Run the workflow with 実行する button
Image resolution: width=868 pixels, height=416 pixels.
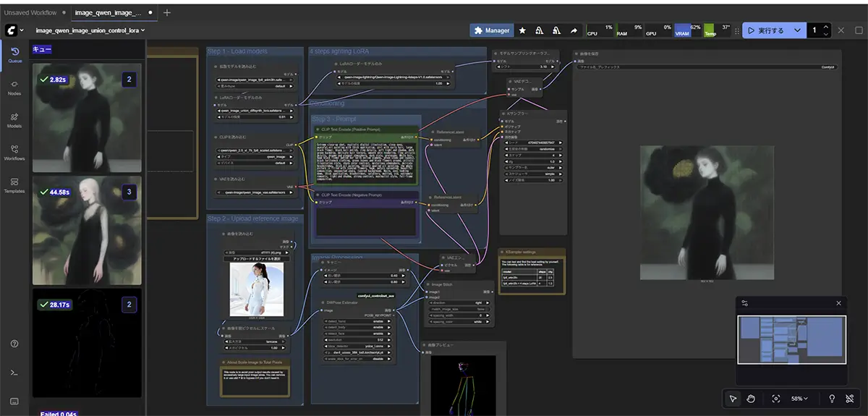[766, 30]
